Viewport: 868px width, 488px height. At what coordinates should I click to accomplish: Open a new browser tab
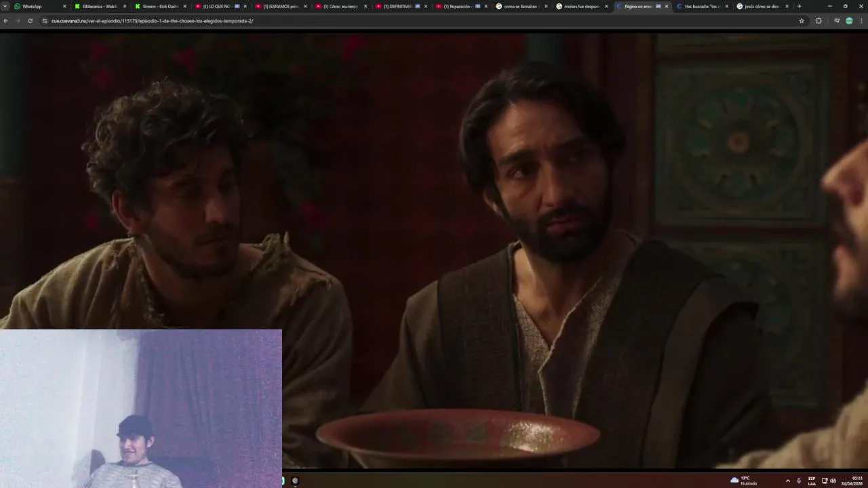[x=799, y=6]
